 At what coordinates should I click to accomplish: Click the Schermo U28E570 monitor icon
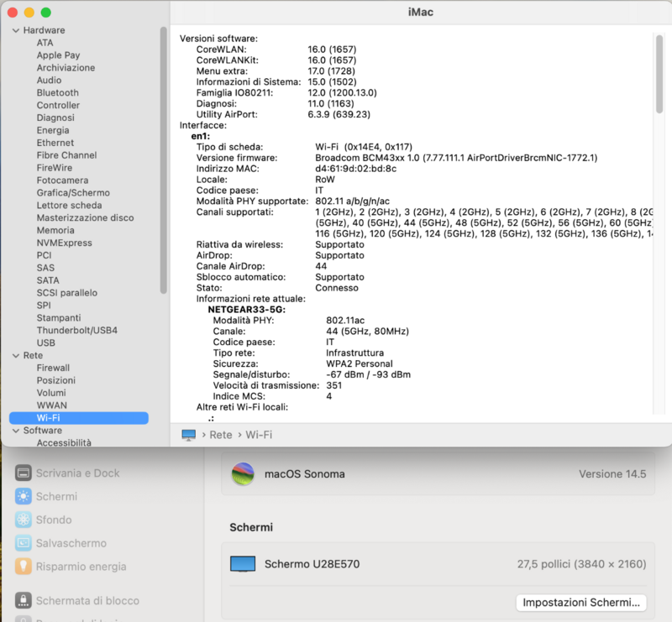click(x=243, y=564)
